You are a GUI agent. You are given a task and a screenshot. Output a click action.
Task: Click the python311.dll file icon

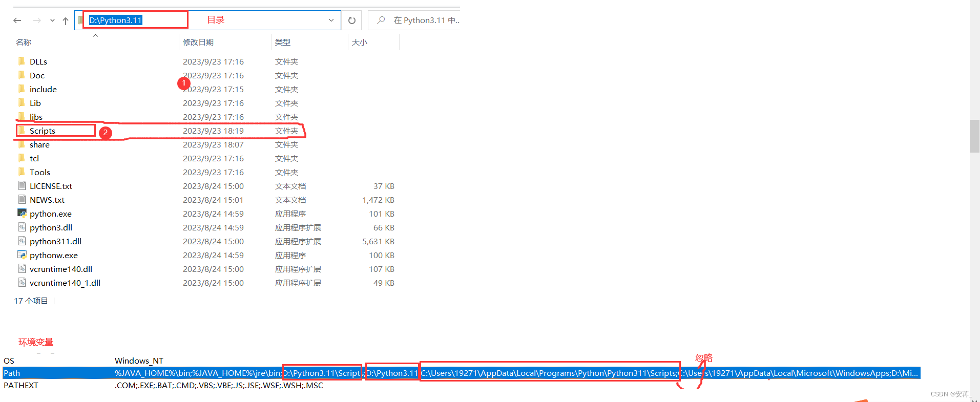point(22,241)
